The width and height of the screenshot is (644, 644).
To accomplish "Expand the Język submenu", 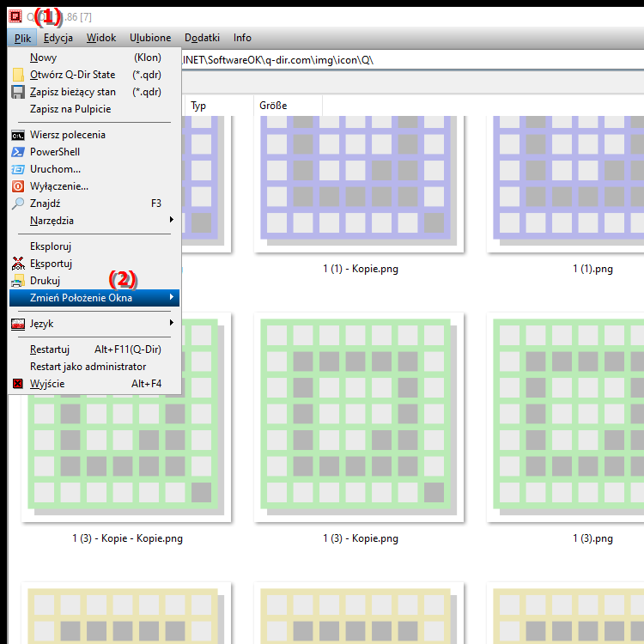I will pos(94,324).
